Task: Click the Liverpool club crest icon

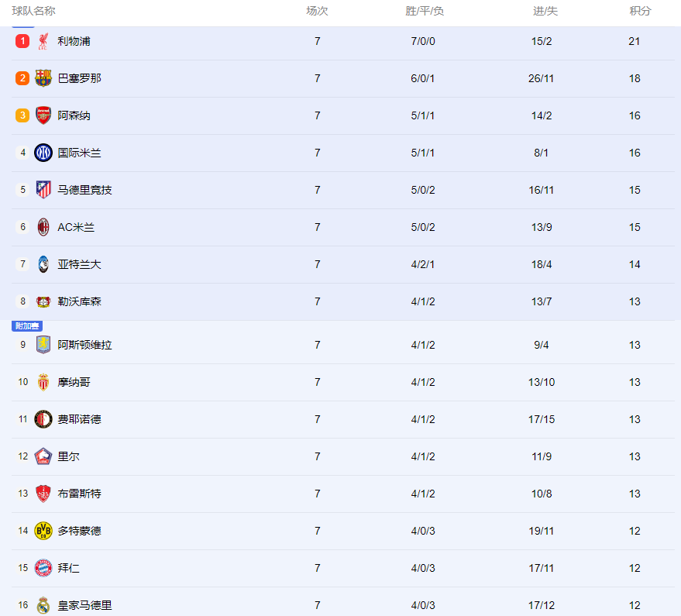Action: tap(43, 41)
